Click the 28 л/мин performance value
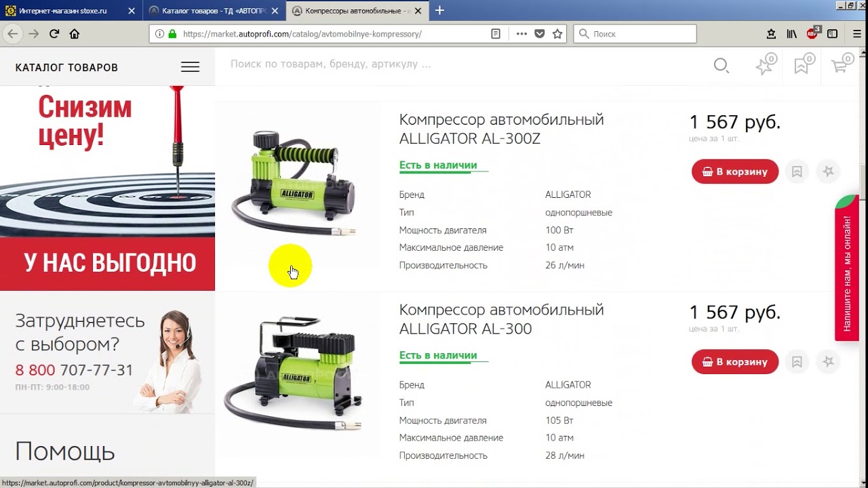Screen dimensions: 868x488 565,456
